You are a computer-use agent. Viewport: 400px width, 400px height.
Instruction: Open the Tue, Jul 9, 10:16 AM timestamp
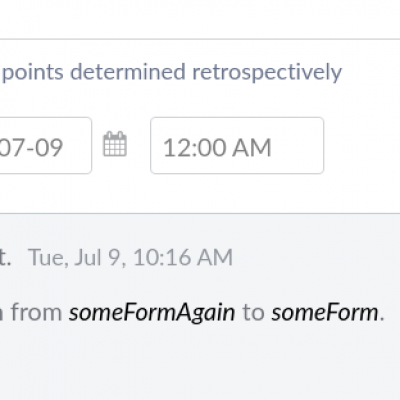(131, 257)
